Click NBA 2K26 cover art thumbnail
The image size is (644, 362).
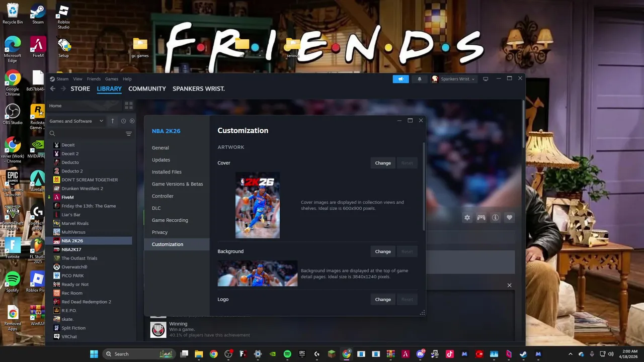(258, 205)
